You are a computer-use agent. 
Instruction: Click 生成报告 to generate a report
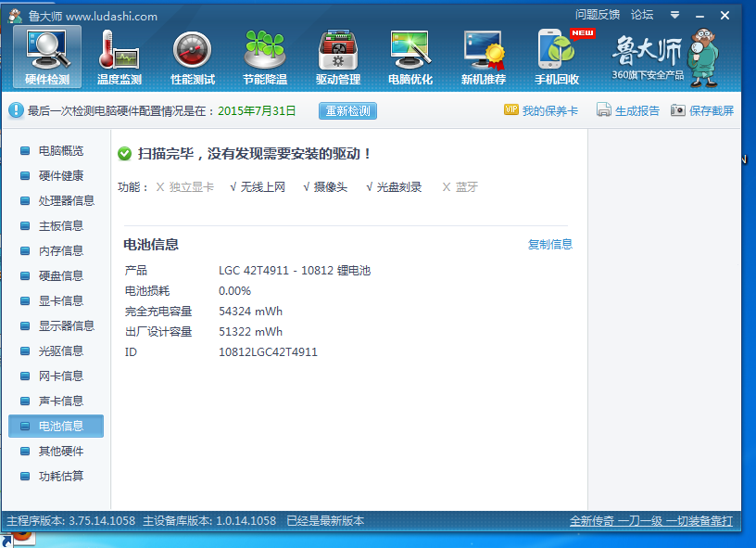[x=636, y=111]
